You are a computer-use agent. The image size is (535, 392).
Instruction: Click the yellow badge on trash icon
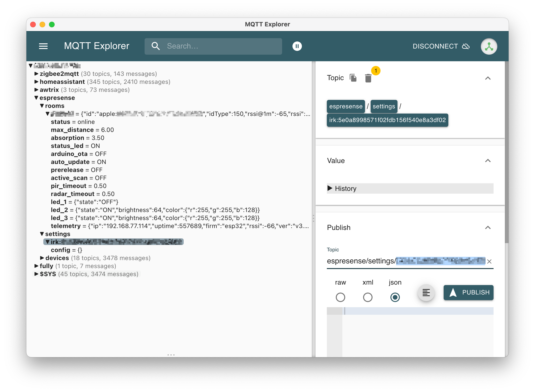tap(376, 71)
